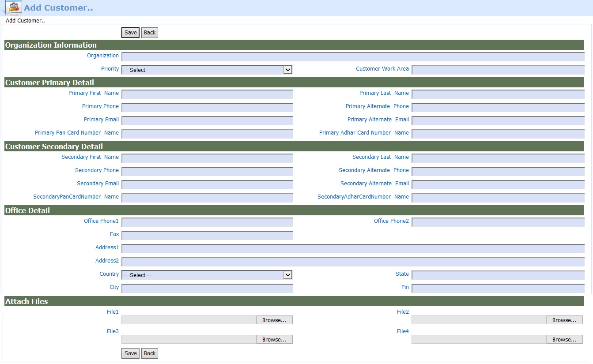Click Browse button for File3
The height and width of the screenshot is (364, 593).
tap(274, 340)
